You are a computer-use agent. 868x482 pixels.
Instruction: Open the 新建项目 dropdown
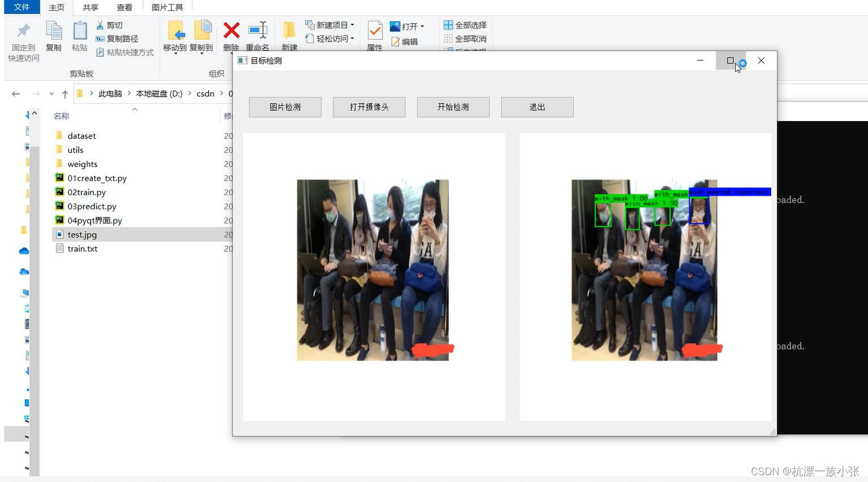click(330, 25)
